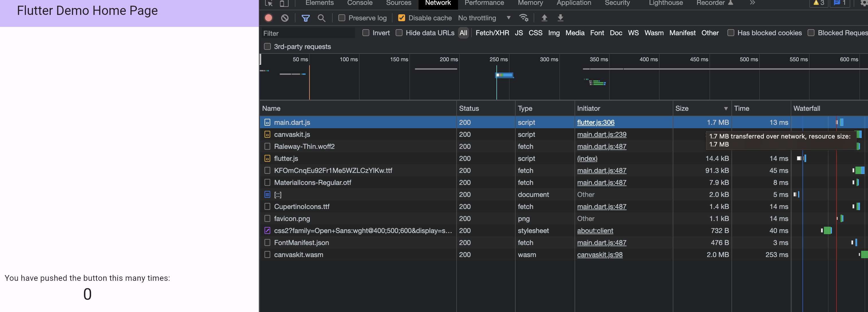Select the Fetch/XHR filter button
This screenshot has height=312, width=868.
492,33
